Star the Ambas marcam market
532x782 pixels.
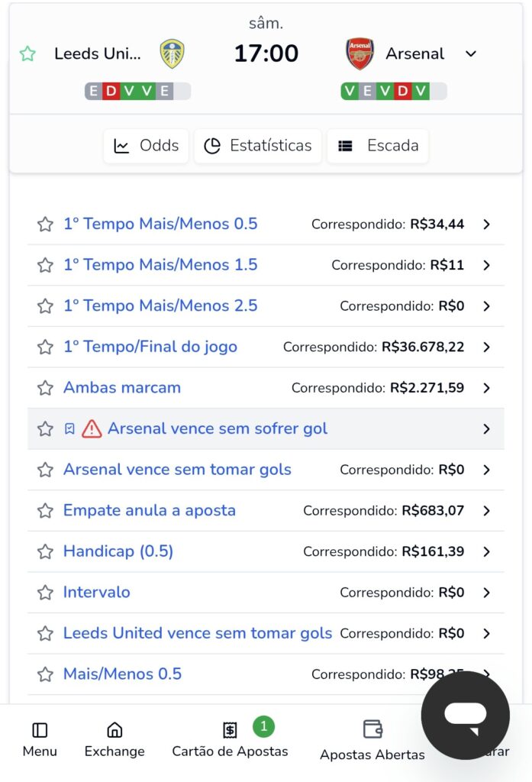(x=44, y=388)
